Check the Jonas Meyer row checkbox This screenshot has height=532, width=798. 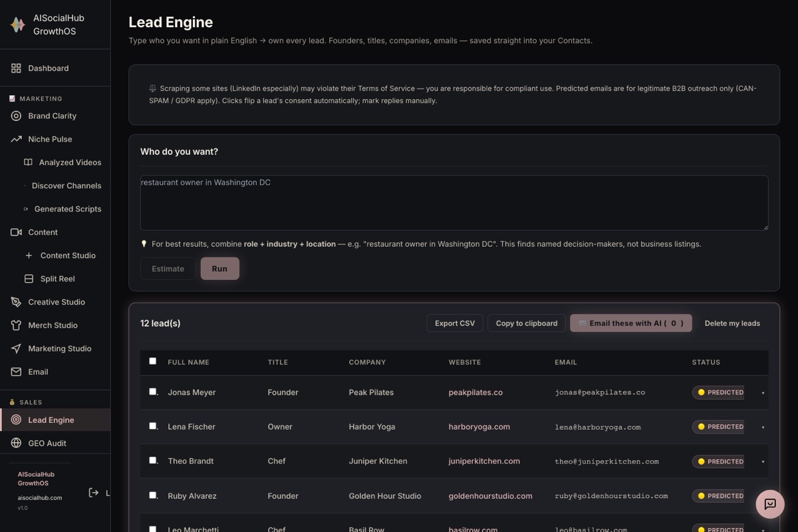coord(153,392)
